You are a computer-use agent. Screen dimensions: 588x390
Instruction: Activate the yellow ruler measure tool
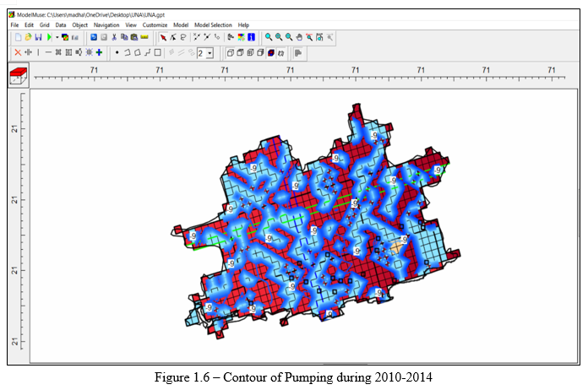(x=144, y=37)
